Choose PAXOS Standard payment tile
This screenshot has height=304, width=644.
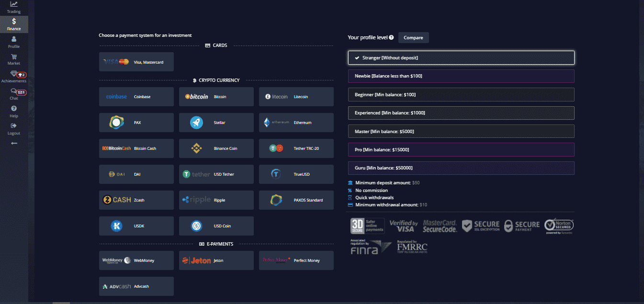pos(296,200)
